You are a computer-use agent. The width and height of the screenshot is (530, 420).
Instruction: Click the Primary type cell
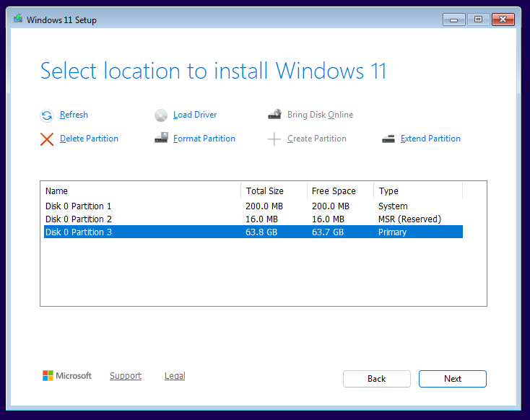point(392,232)
